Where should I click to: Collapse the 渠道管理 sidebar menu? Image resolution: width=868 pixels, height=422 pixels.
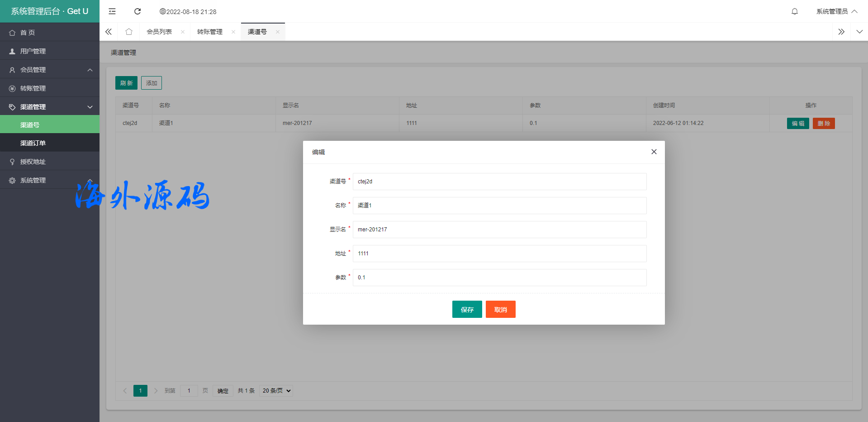pyautogui.click(x=50, y=107)
